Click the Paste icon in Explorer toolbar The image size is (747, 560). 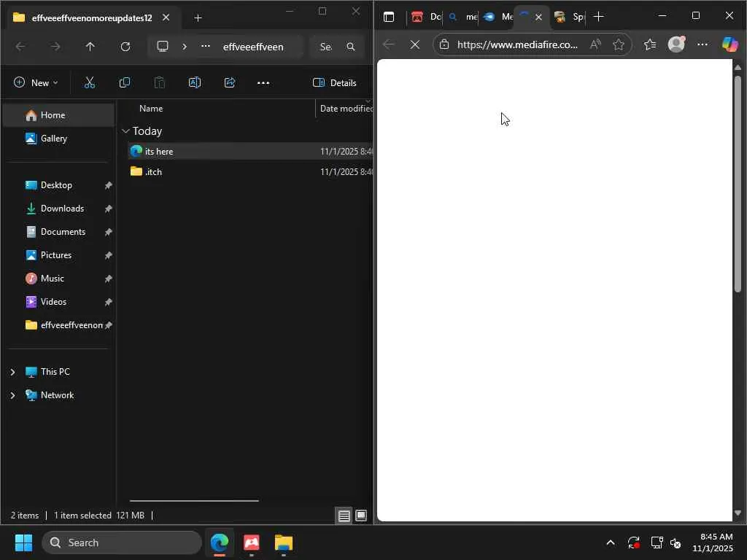160,83
